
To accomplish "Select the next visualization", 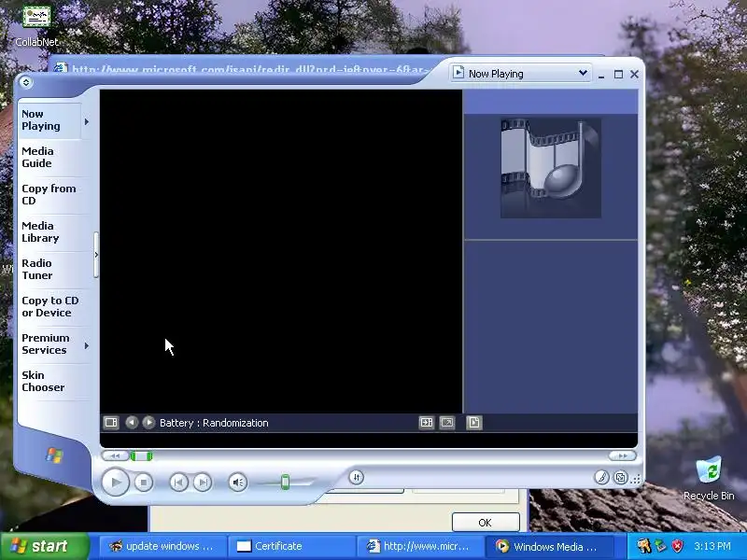I will pos(148,423).
